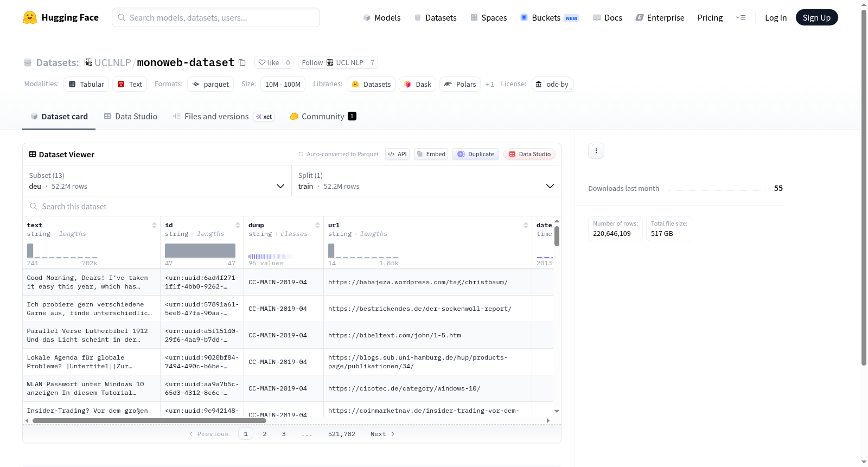Click the horizontal table scrollbar
Viewport: 868px width, 467px height.
pyautogui.click(x=149, y=421)
